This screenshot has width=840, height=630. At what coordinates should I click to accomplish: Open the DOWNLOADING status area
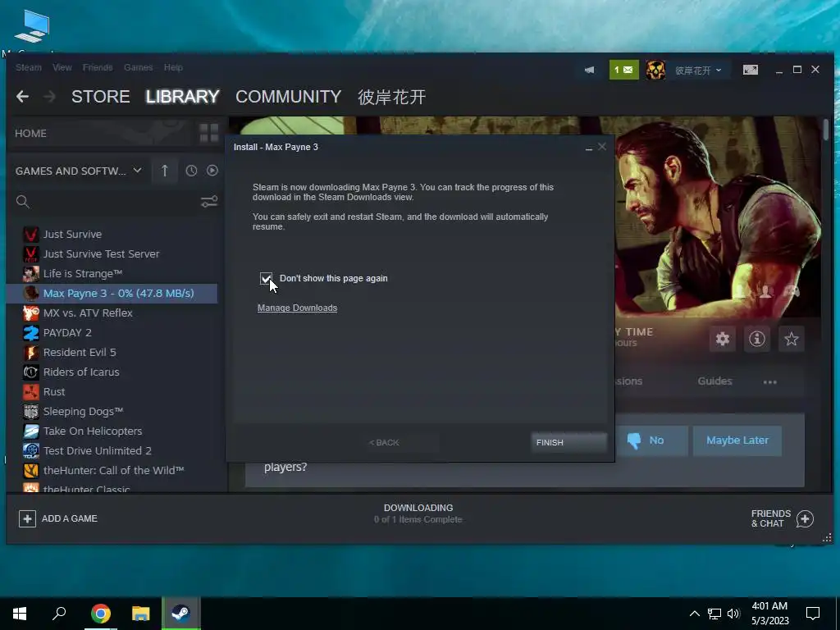click(x=418, y=514)
